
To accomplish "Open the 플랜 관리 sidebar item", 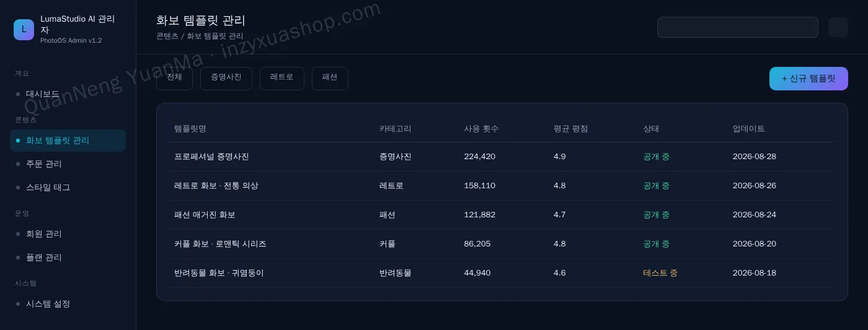I will [68, 257].
